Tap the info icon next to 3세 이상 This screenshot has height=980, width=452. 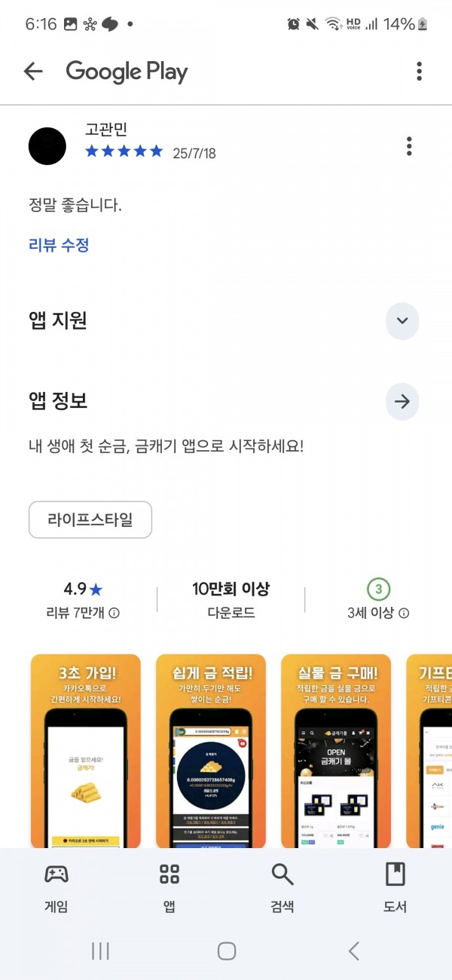[x=404, y=613]
